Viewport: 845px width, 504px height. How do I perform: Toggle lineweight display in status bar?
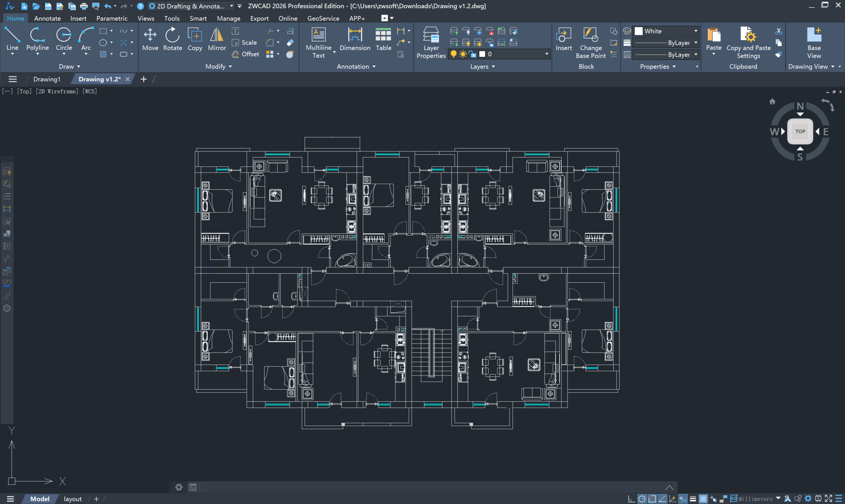pyautogui.click(x=693, y=499)
